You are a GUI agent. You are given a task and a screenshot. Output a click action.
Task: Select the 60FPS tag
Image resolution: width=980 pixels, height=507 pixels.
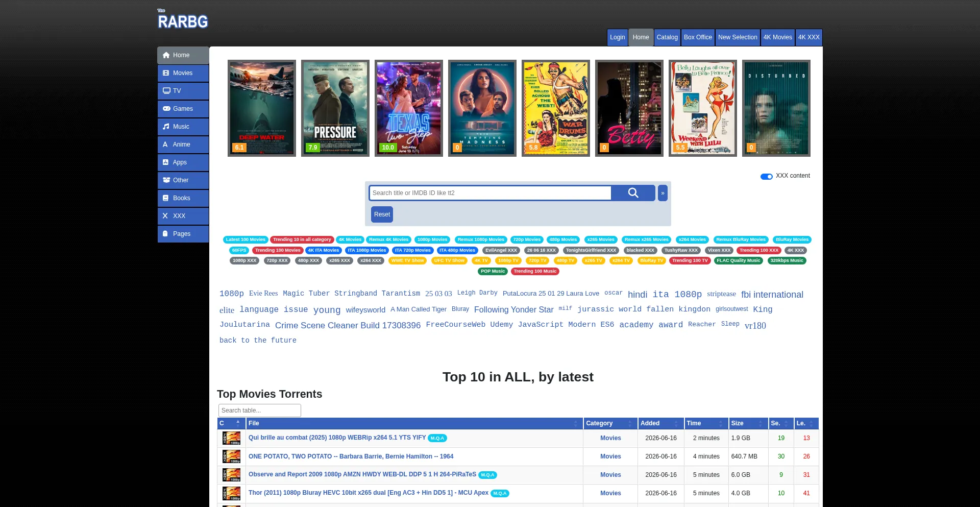(239, 250)
